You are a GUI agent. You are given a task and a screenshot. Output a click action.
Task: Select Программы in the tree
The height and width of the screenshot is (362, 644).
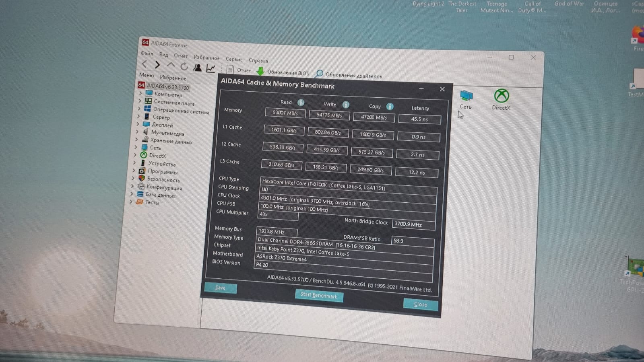[162, 171]
